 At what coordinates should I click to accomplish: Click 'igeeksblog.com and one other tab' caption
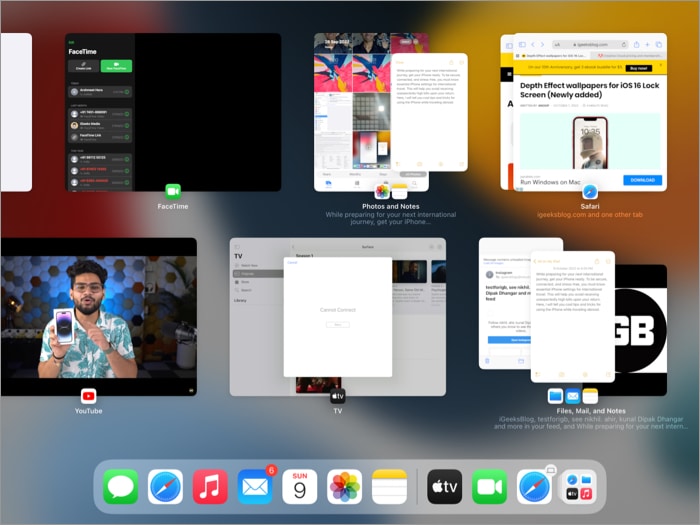point(590,215)
